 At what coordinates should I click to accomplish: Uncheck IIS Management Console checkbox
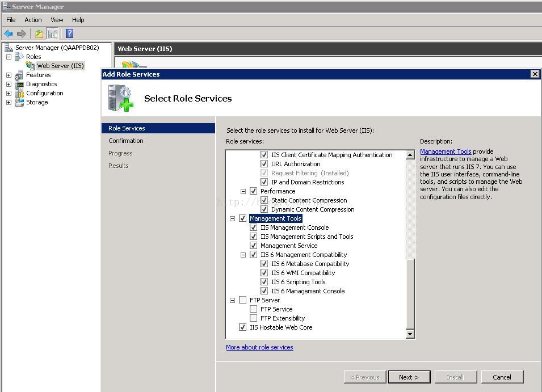pos(253,227)
